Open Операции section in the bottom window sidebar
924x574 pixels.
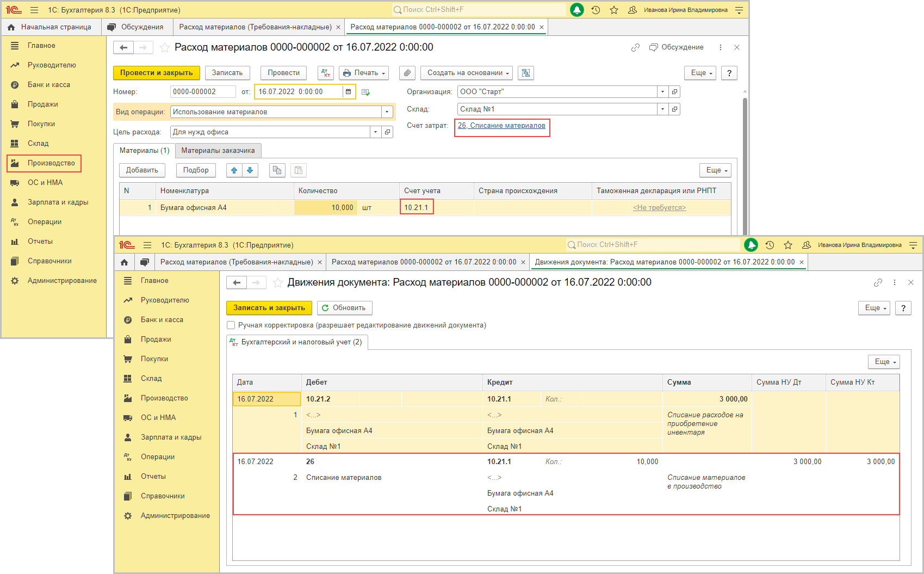pyautogui.click(x=158, y=457)
